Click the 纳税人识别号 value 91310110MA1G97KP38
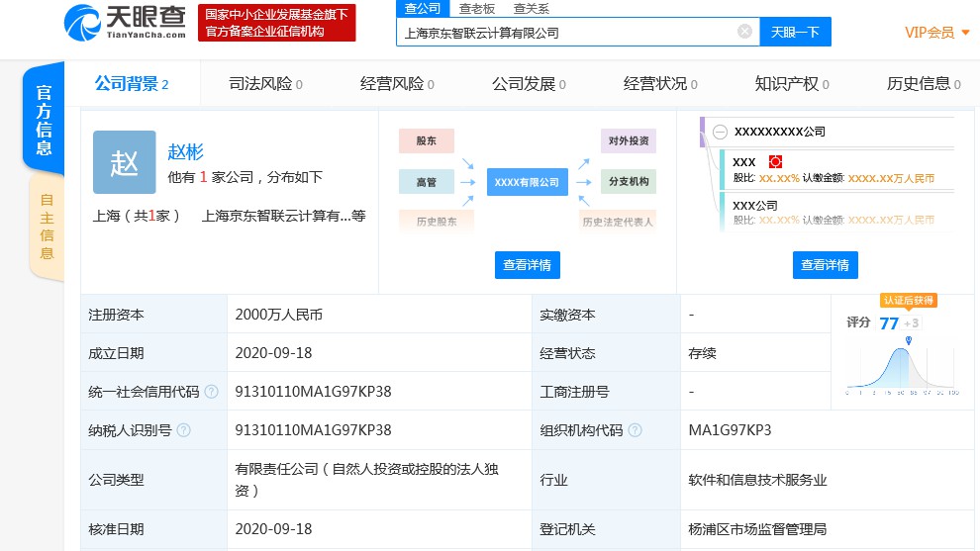The height and width of the screenshot is (551, 980). click(x=313, y=430)
